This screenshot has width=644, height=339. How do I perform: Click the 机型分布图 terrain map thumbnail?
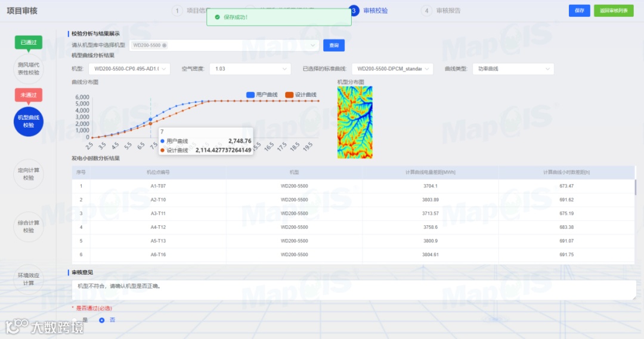point(355,122)
